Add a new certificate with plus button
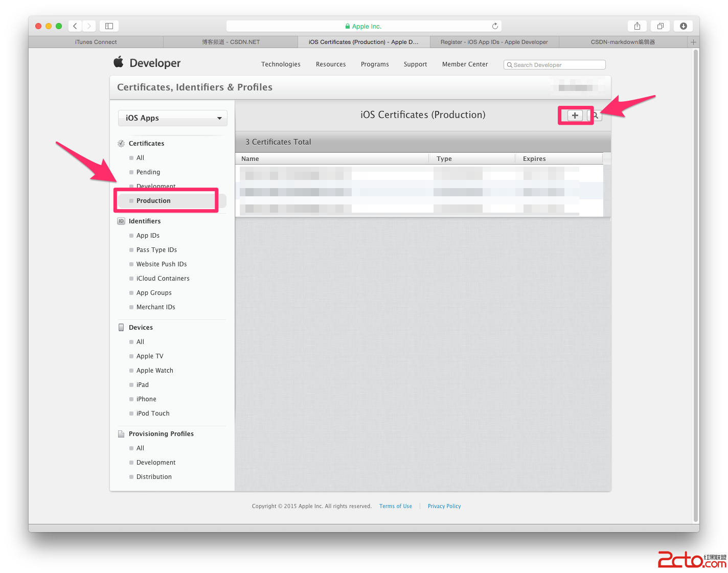Image resolution: width=728 pixels, height=573 pixels. [575, 116]
